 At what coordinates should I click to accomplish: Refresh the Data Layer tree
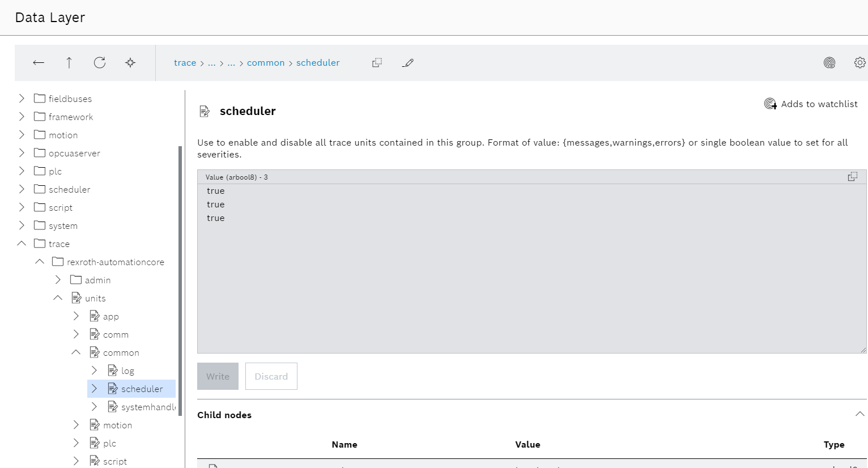[100, 63]
